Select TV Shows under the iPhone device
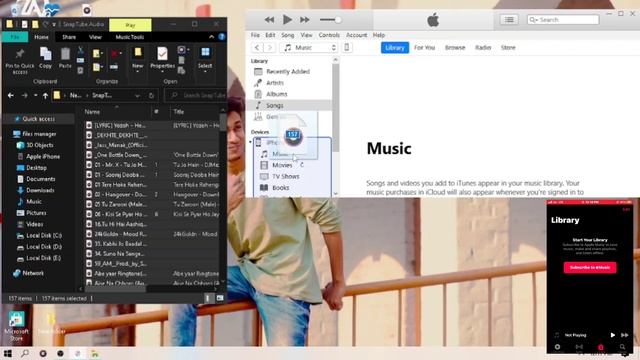640x360 pixels. [x=286, y=176]
